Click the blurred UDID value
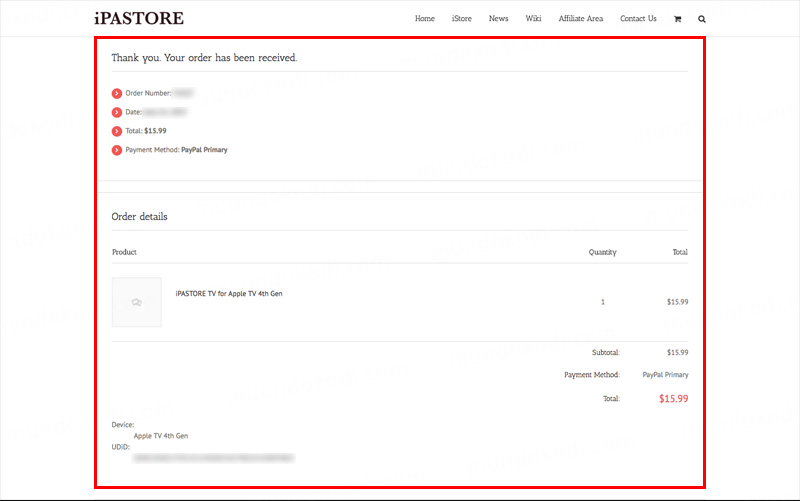The width and height of the screenshot is (800, 501). point(213,458)
